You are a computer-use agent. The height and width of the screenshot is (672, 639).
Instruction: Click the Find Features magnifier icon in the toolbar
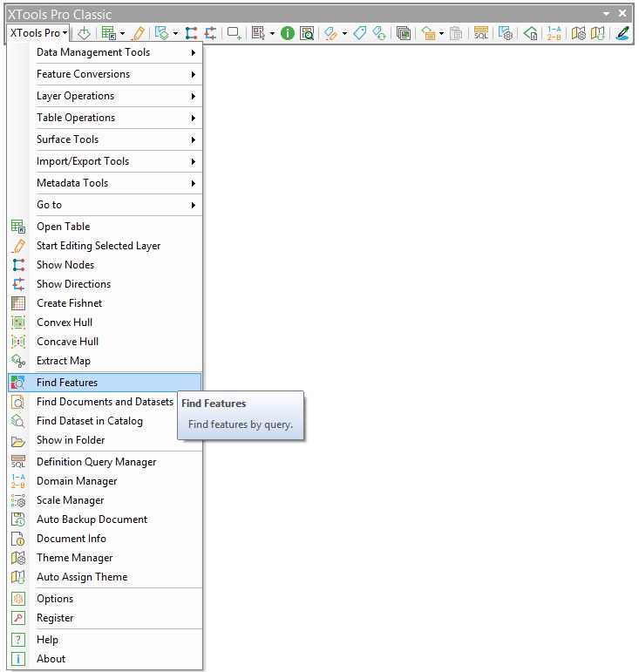[307, 33]
